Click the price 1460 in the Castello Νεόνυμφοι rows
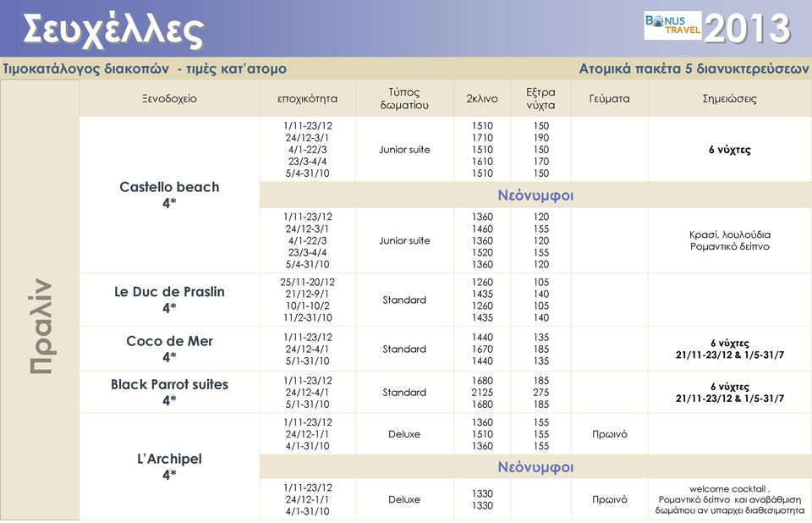This screenshot has height=523, width=812. [x=482, y=228]
